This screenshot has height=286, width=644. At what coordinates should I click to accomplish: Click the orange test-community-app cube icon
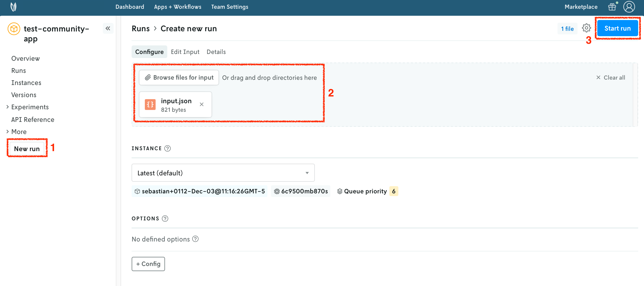(x=14, y=29)
